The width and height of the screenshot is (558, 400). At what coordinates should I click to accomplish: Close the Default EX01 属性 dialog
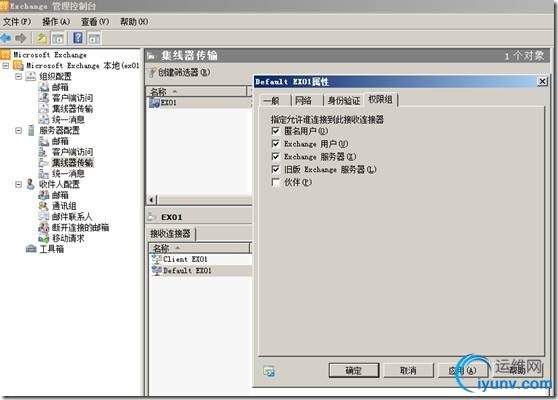point(542,81)
